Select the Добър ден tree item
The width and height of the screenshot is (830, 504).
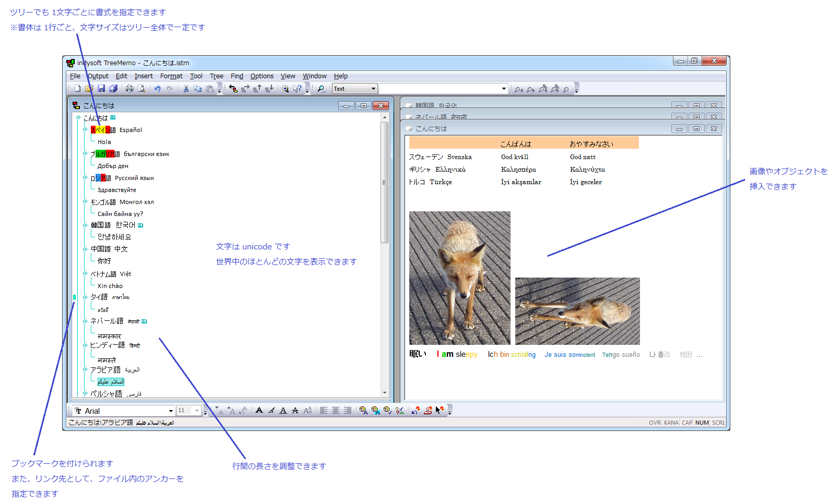click(x=113, y=166)
